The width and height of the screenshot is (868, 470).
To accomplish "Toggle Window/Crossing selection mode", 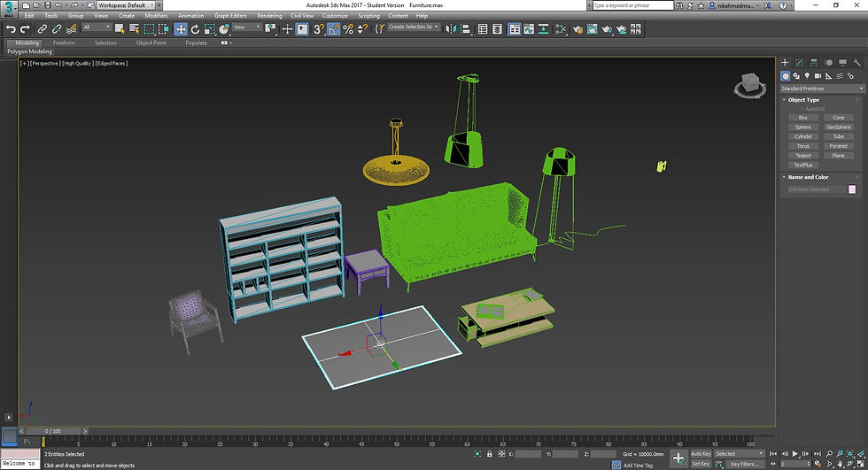I will tap(164, 28).
